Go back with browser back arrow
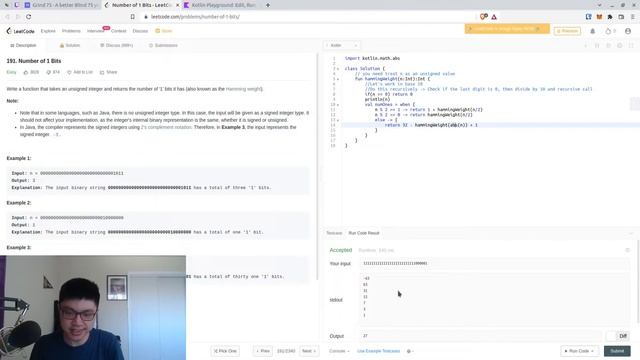Viewport: 640px width, 360px height. tap(7, 17)
